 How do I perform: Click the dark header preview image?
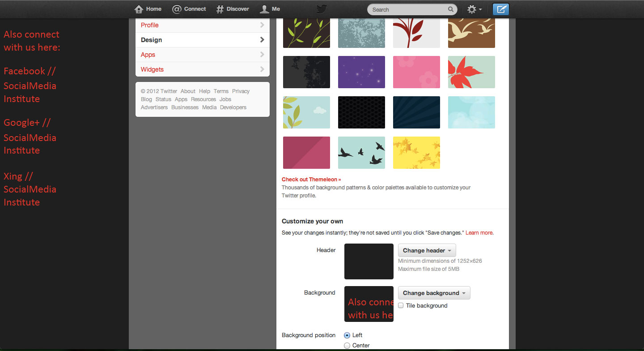pyautogui.click(x=369, y=261)
